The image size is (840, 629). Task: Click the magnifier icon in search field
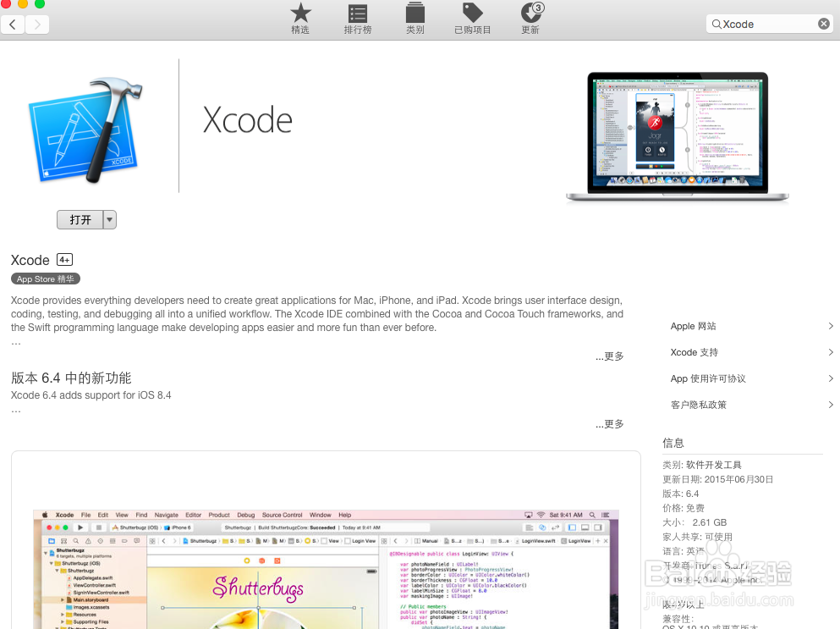click(716, 25)
